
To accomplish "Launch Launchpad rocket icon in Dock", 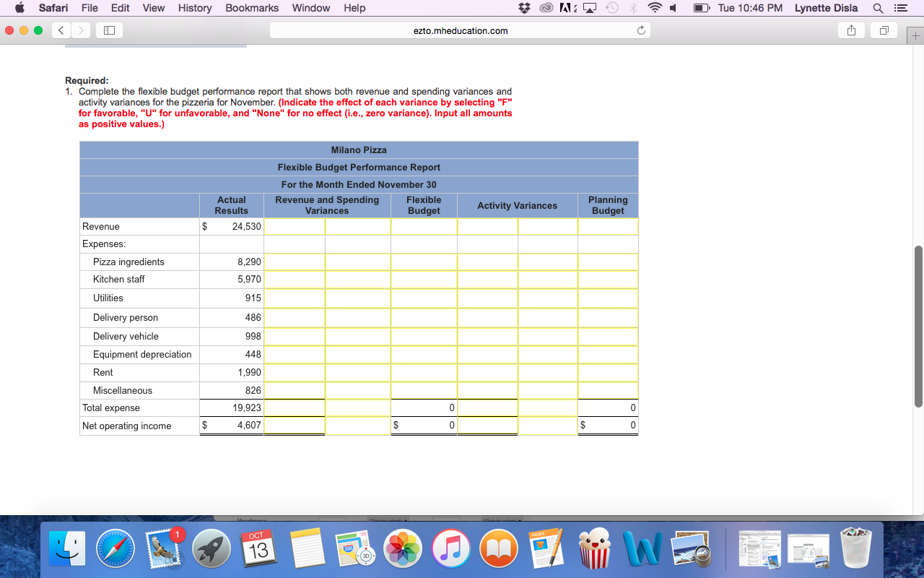I will point(212,548).
